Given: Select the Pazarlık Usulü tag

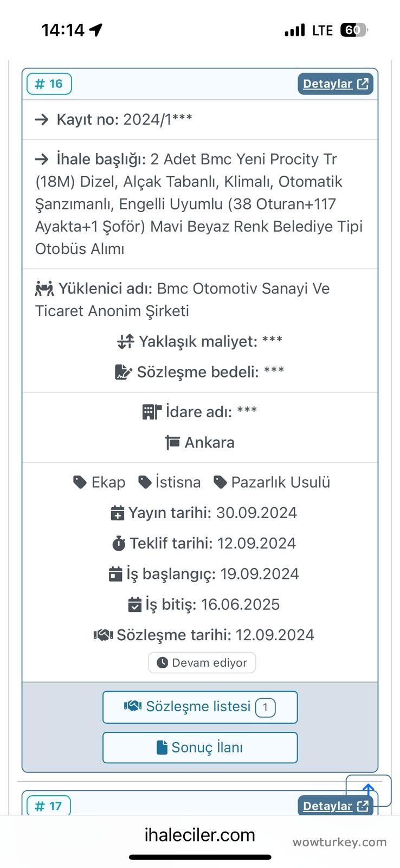Looking at the screenshot, I should (272, 482).
